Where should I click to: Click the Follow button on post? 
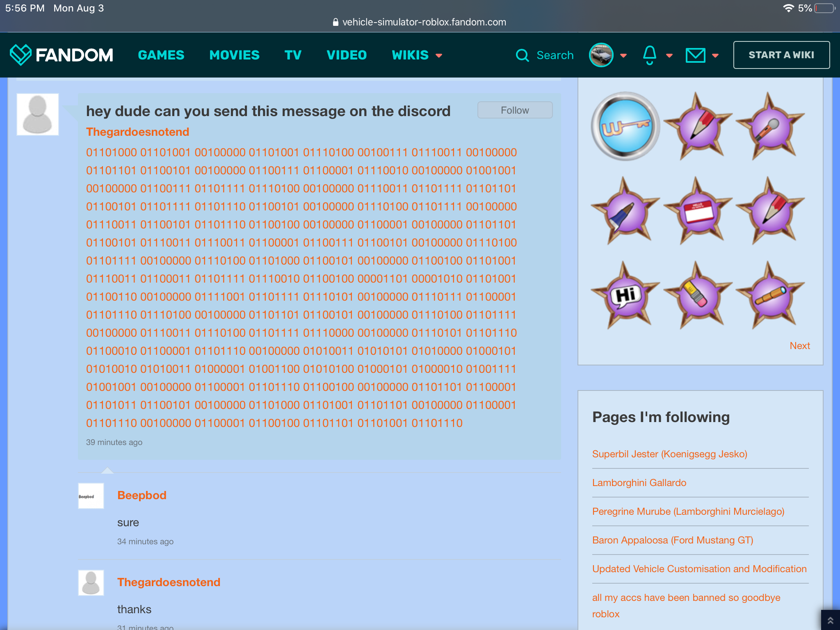pos(515,110)
